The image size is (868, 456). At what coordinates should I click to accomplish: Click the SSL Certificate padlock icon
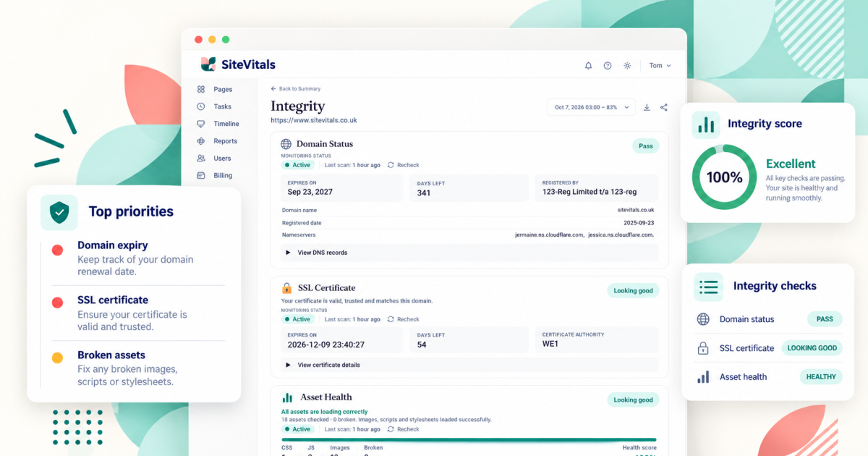287,288
